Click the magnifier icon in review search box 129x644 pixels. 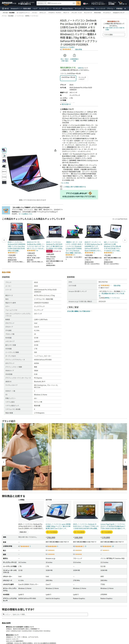pyautogui.click(x=4, y=614)
